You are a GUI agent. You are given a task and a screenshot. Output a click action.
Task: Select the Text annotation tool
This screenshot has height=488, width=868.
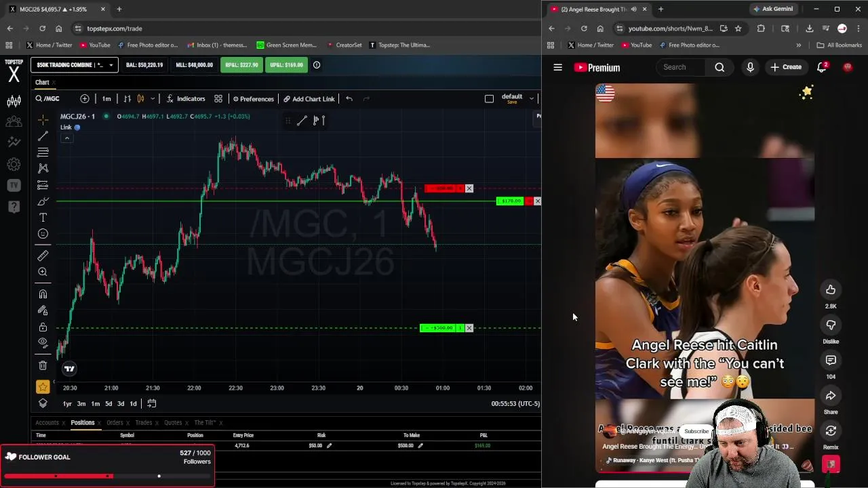click(43, 218)
